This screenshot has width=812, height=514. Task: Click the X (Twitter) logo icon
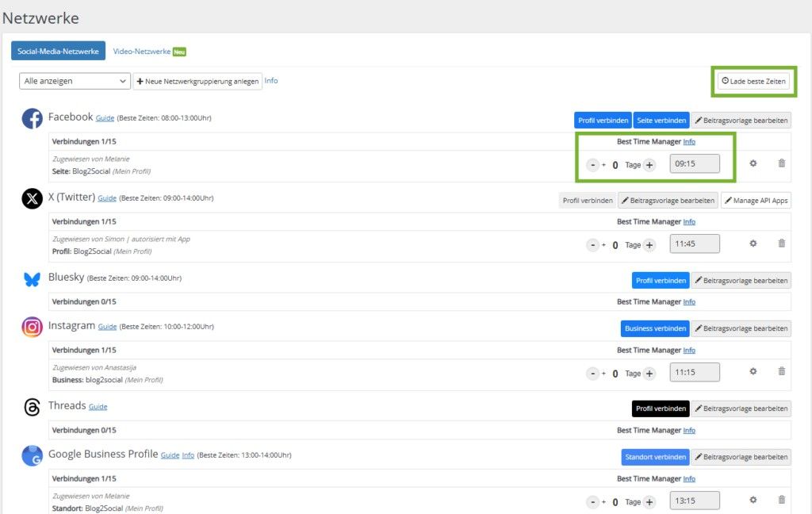(32, 199)
